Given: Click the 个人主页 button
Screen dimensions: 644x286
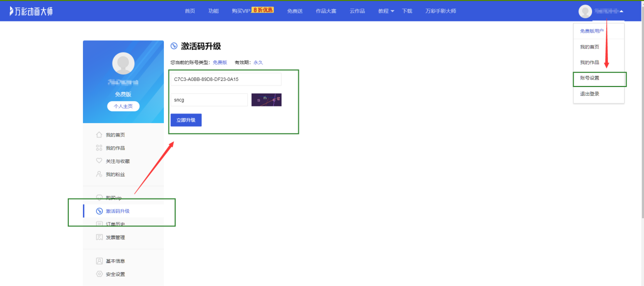Looking at the screenshot, I should point(123,106).
